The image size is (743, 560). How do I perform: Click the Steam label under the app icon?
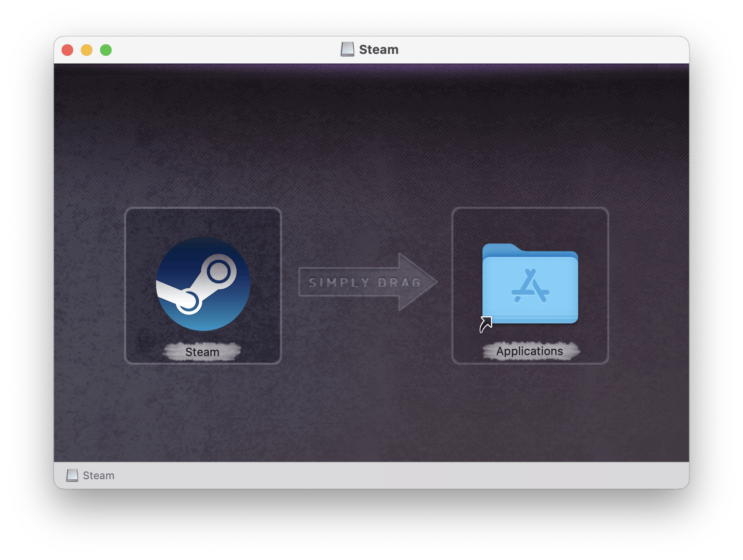(202, 352)
